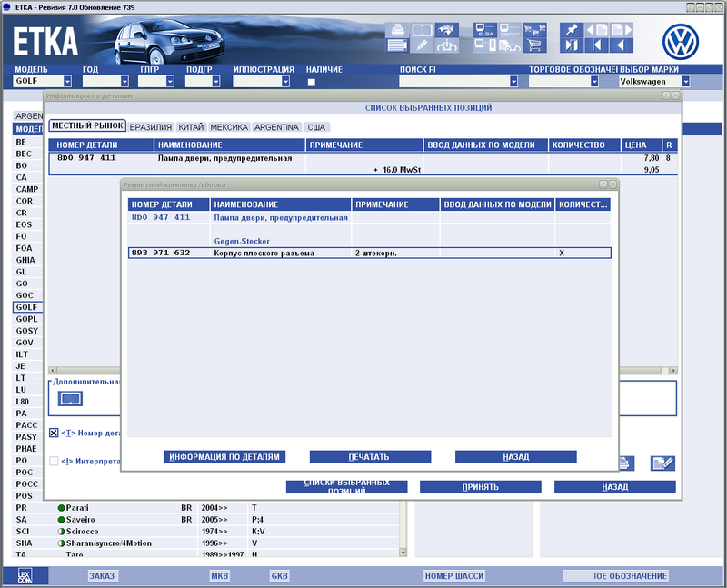This screenshot has height=588, width=727.
Task: Click the printer icon in top toolbar
Action: [397, 30]
